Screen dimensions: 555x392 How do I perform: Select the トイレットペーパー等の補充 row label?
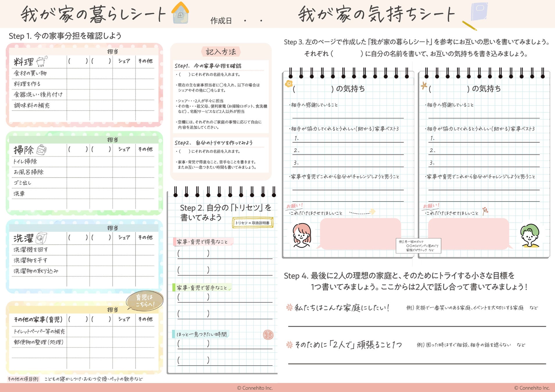[x=40, y=331]
